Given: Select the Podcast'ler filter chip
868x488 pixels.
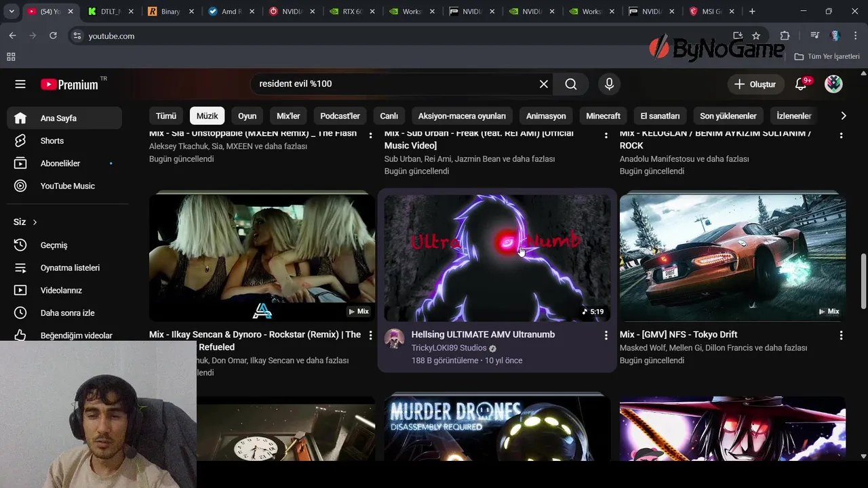Looking at the screenshot, I should click(340, 116).
